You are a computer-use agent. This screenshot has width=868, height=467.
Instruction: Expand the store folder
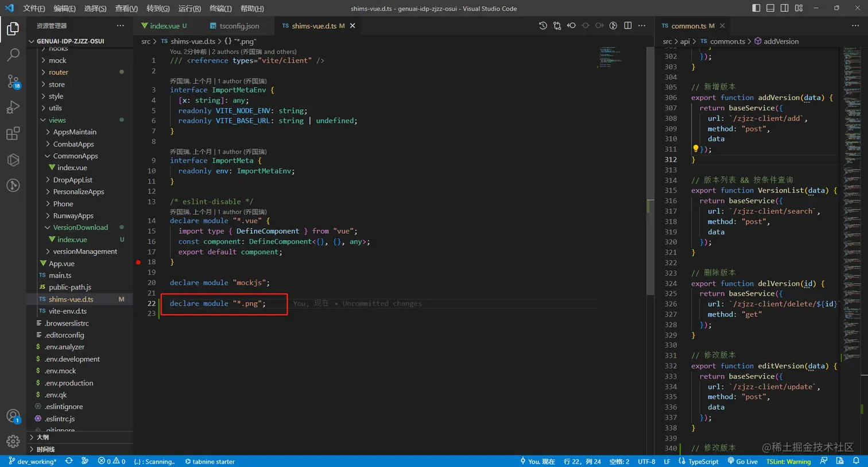pyautogui.click(x=80, y=84)
